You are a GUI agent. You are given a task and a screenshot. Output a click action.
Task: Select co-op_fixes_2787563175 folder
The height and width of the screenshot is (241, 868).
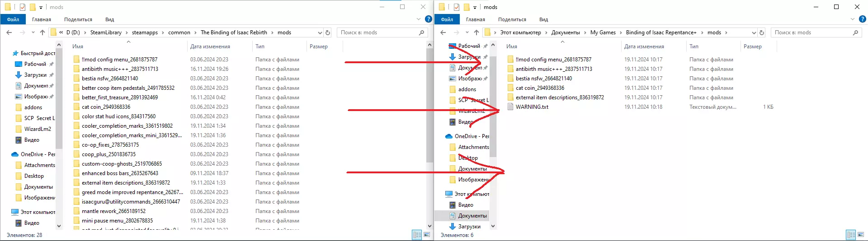110,145
